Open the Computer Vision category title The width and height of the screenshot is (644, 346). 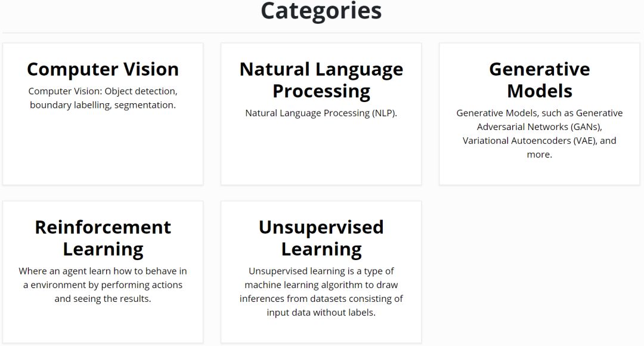tap(103, 69)
